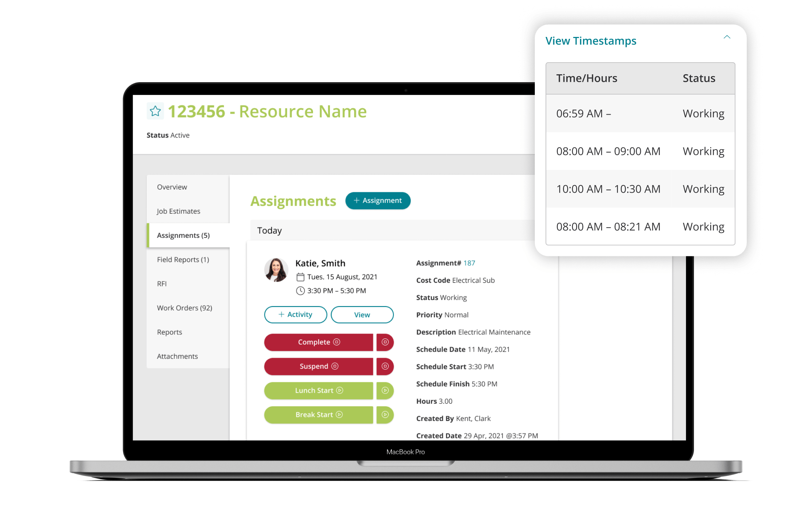The width and height of the screenshot is (812, 513).
Task: Collapse the View Timestamps panel
Action: click(x=727, y=37)
